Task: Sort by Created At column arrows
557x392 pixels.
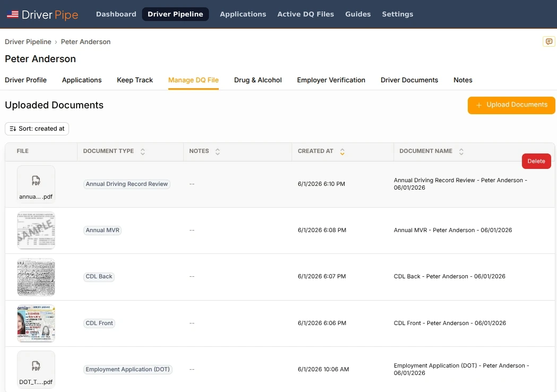Action: pyautogui.click(x=342, y=152)
